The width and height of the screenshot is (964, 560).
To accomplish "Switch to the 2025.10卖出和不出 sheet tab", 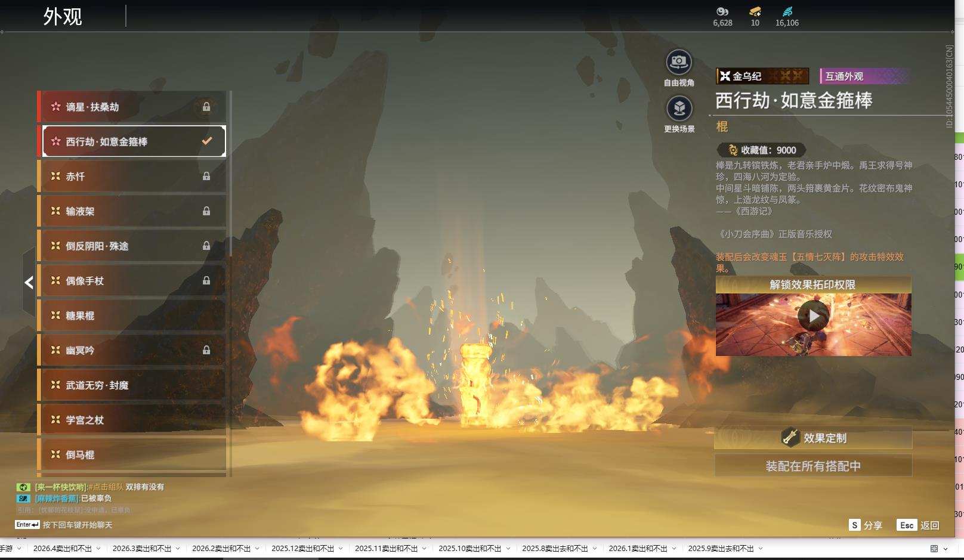I will pos(469,549).
